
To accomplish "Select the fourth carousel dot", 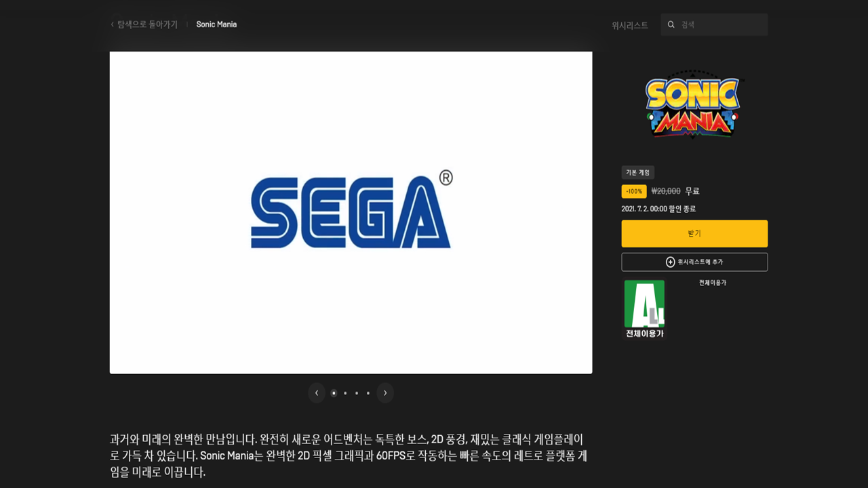I will click(x=368, y=393).
